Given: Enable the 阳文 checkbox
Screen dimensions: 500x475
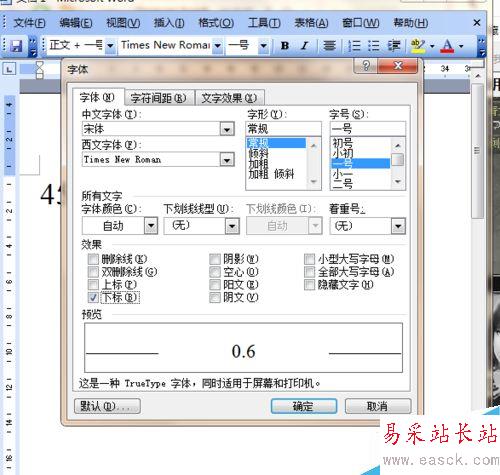Looking at the screenshot, I should (215, 284).
